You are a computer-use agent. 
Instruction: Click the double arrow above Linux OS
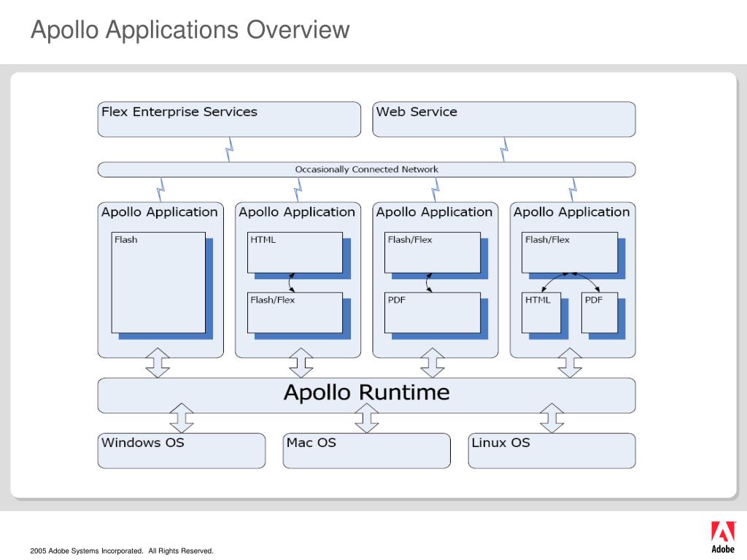551,418
